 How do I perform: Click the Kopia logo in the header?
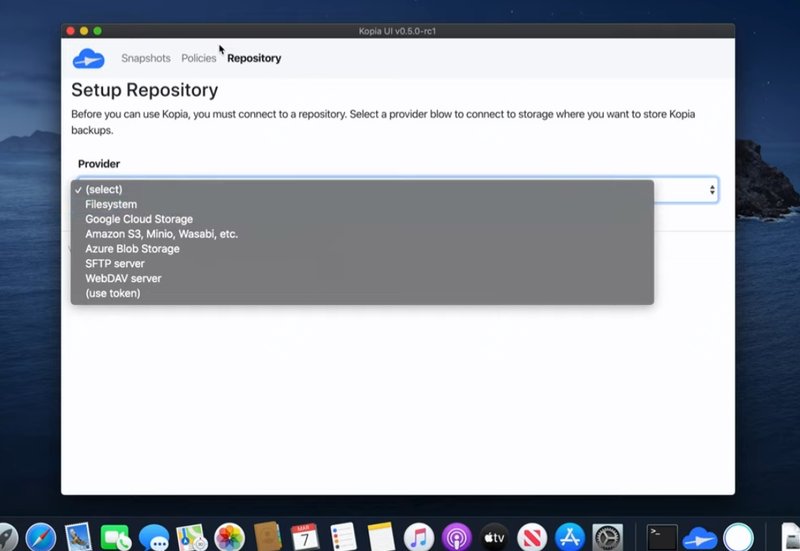pyautogui.click(x=88, y=59)
